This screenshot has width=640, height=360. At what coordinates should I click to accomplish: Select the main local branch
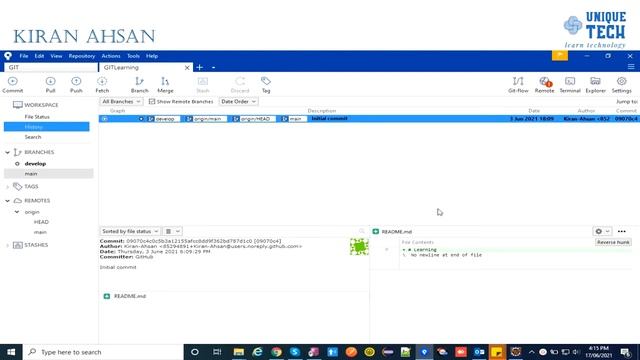click(49, 173)
